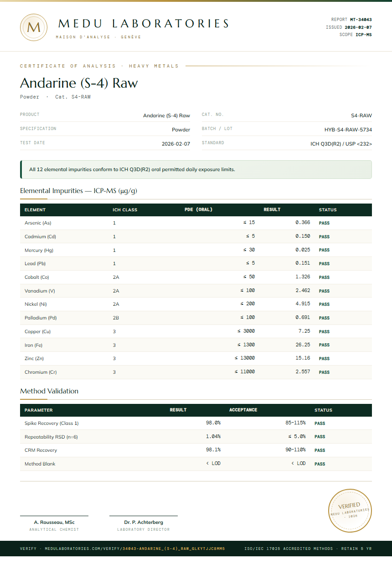Click the Chromium (Cr) row label
This screenshot has height=570, width=392.
41,372
